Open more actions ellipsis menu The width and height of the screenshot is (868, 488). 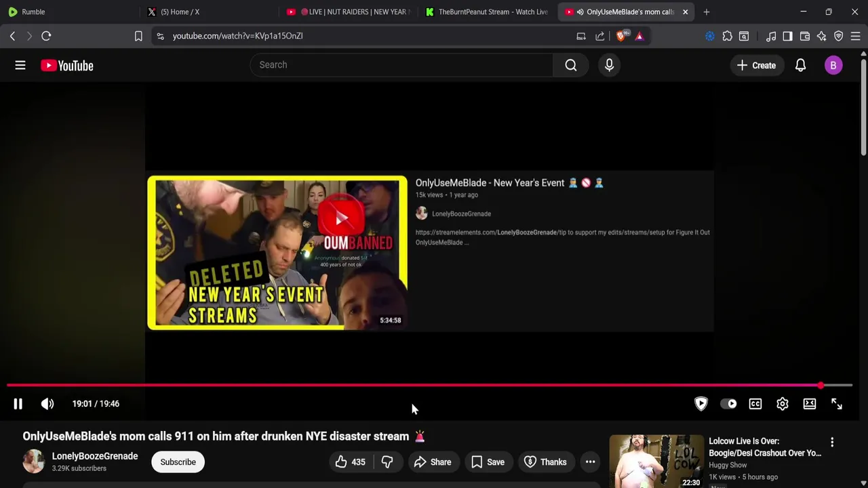[x=591, y=462]
